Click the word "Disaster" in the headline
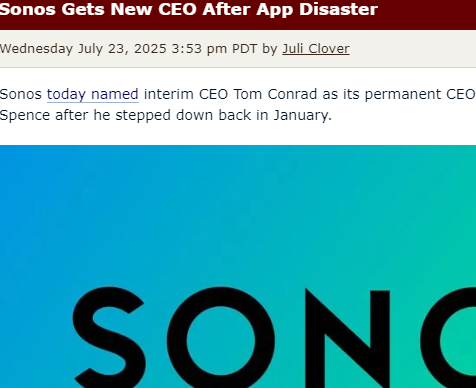The image size is (476, 388). (x=338, y=9)
